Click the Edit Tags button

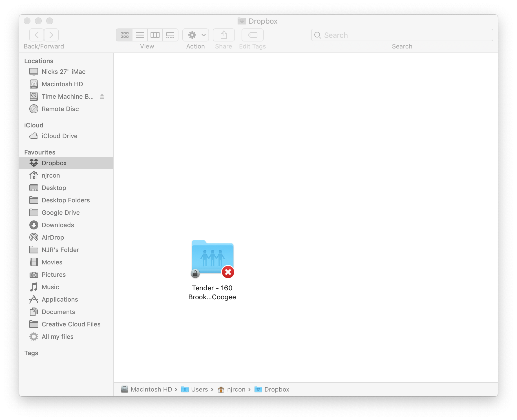pyautogui.click(x=252, y=35)
